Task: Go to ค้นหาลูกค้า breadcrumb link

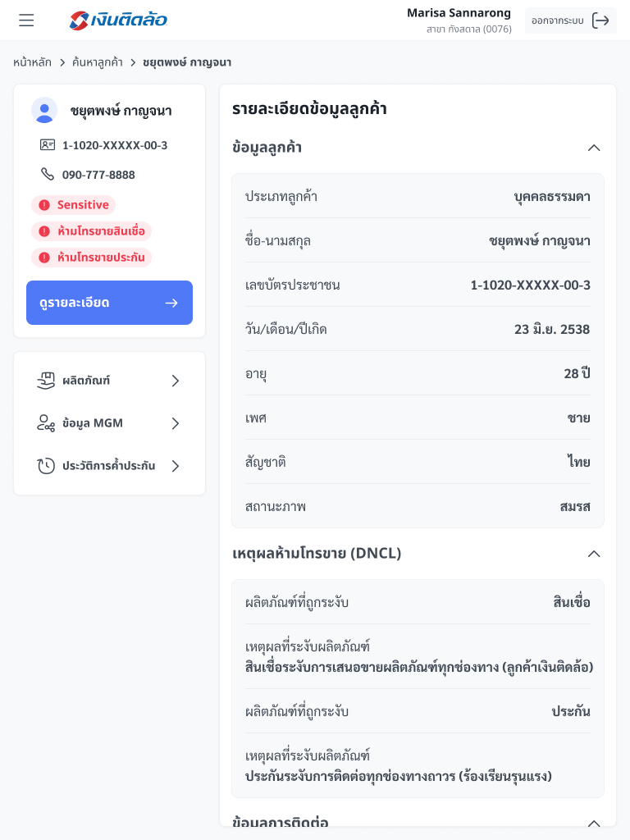Action: [x=98, y=62]
